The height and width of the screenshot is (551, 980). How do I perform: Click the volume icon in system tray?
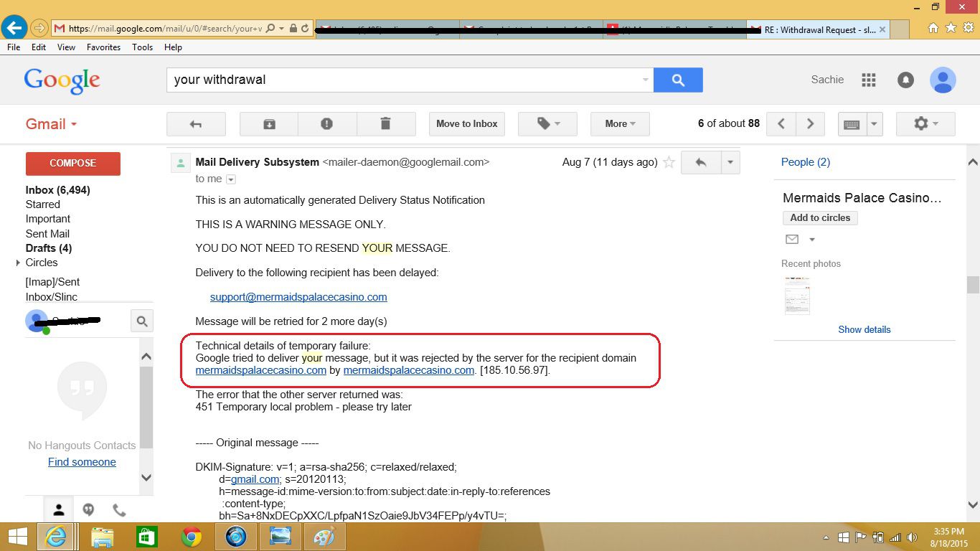click(912, 537)
